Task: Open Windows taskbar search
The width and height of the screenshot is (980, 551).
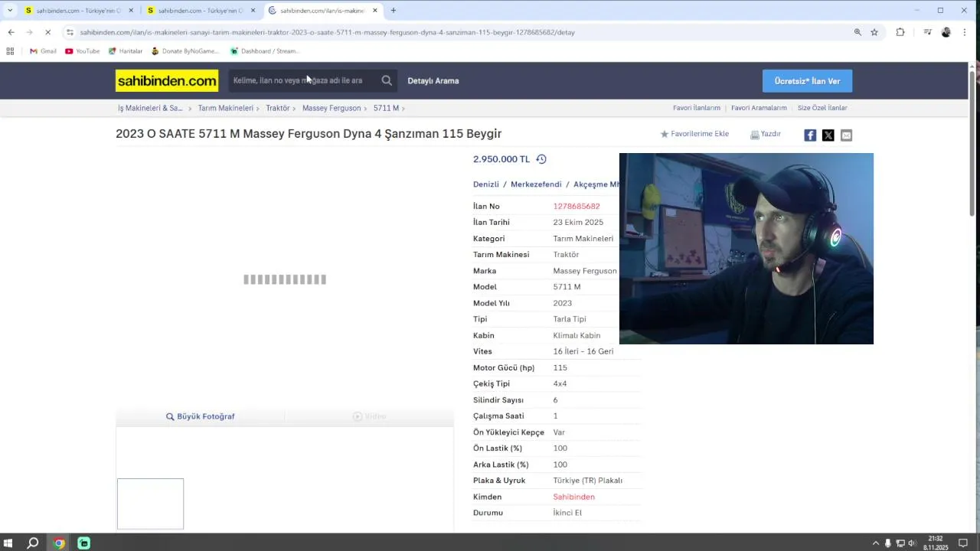Action: [x=33, y=543]
